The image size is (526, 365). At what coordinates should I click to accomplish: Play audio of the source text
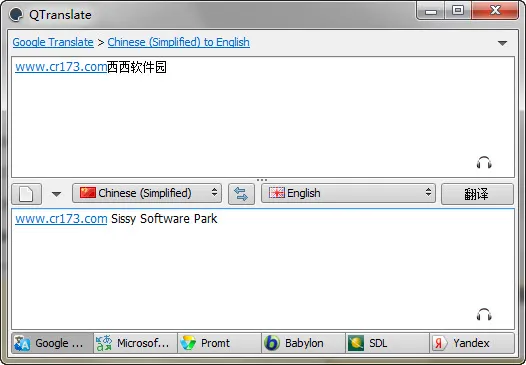point(484,163)
